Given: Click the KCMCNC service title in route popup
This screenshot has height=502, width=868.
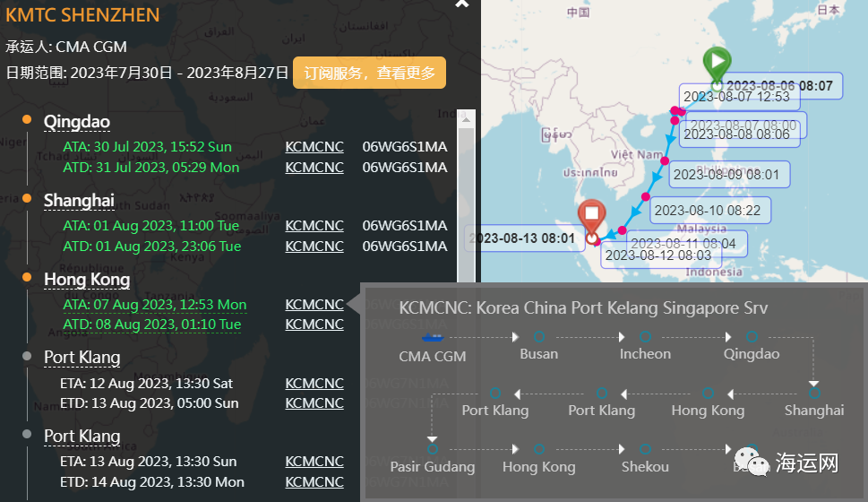Looking at the screenshot, I should 583,308.
